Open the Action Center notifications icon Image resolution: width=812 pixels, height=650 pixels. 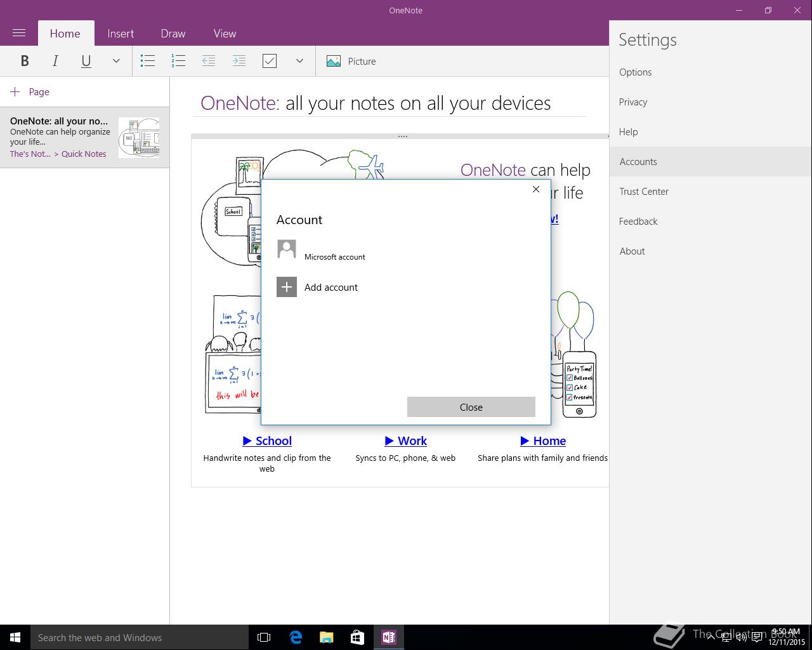coord(757,637)
